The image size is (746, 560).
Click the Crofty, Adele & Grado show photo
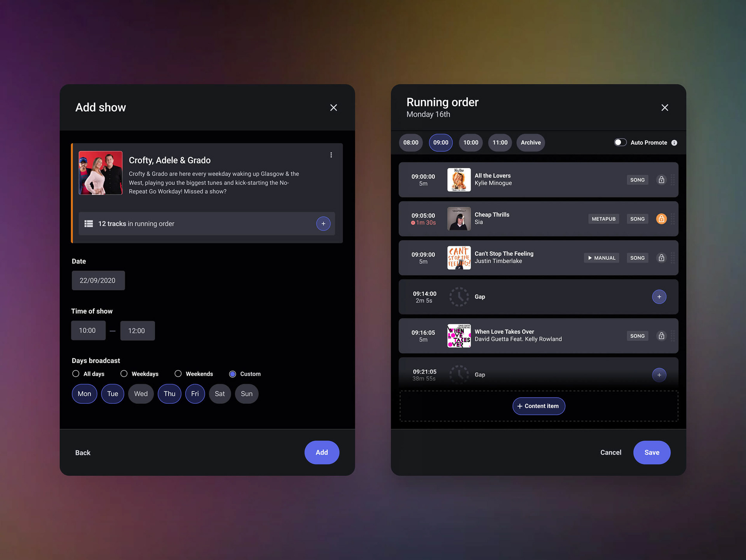[101, 173]
